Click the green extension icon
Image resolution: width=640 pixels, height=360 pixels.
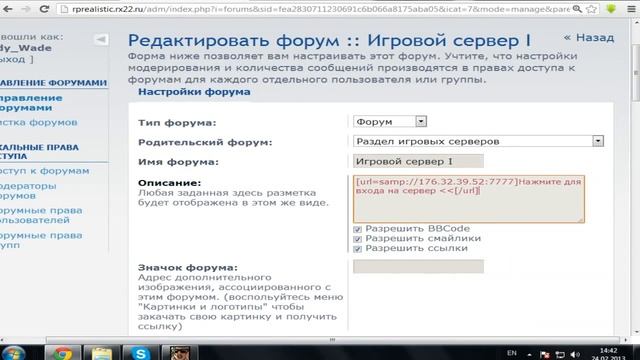[611, 9]
